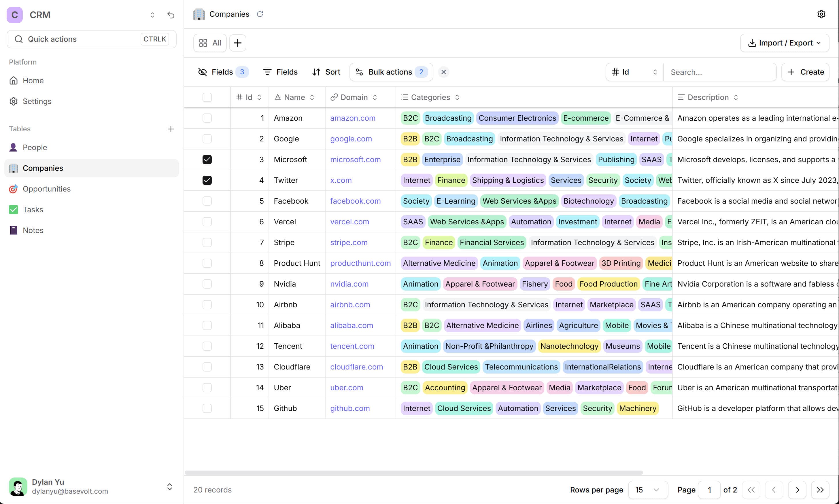Click the Create button

(805, 72)
